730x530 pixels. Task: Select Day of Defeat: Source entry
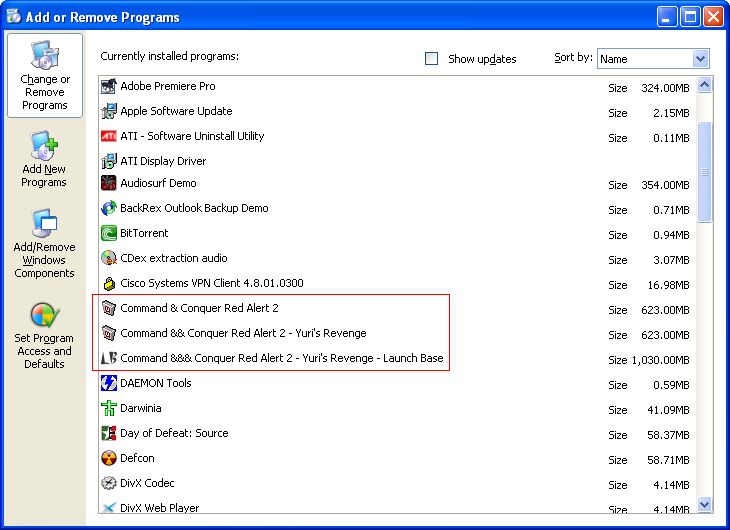point(174,434)
